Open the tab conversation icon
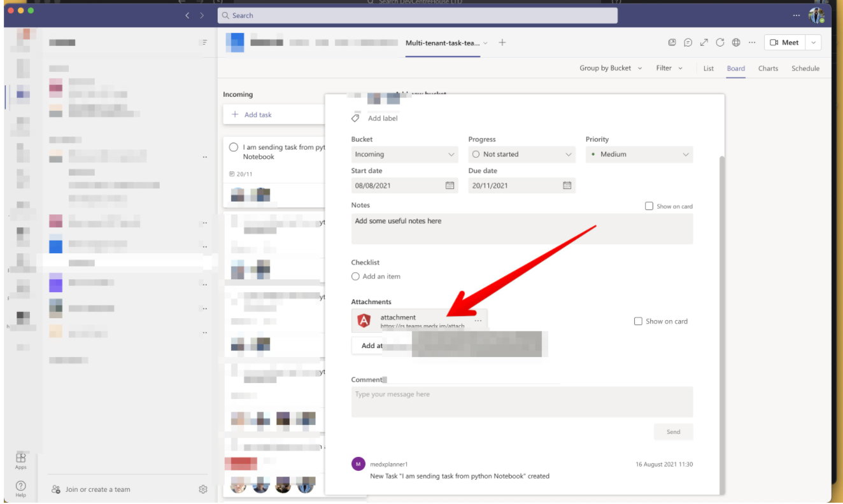Image resolution: width=843 pixels, height=504 pixels. pos(687,42)
